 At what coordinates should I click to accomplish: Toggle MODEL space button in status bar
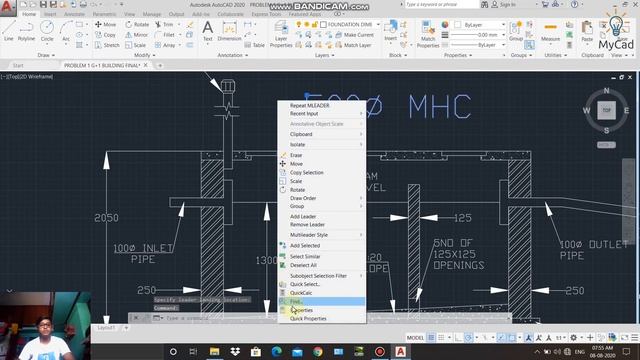click(416, 338)
